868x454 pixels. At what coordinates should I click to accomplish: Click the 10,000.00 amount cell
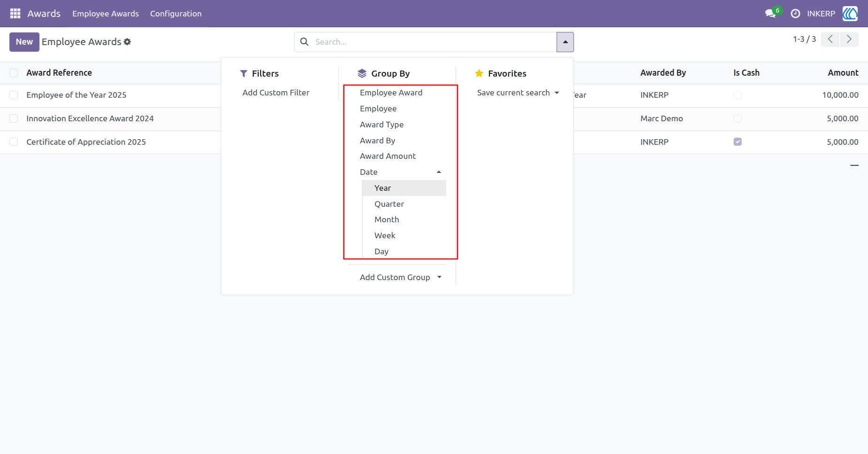[840, 95]
